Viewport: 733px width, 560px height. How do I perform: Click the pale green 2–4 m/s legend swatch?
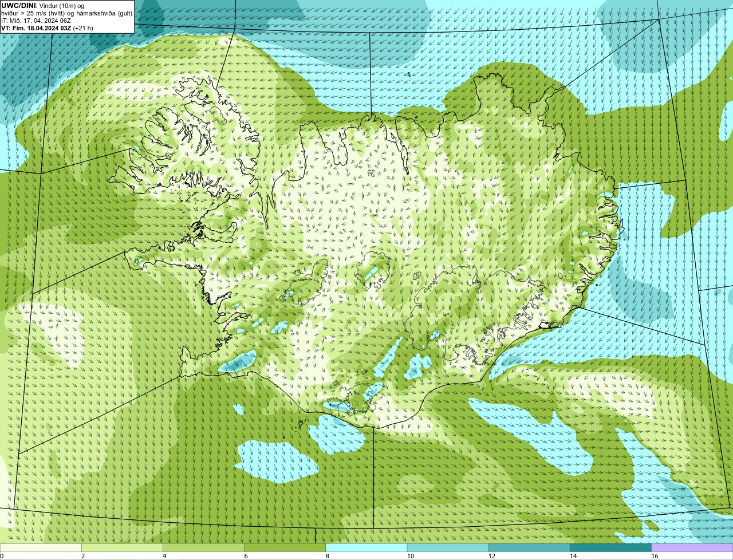122,547
